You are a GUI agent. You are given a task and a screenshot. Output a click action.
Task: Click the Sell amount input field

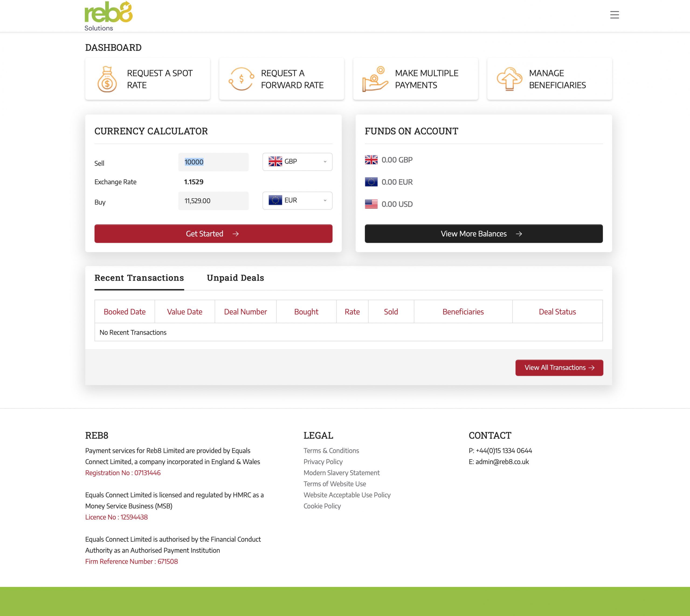[x=213, y=162]
